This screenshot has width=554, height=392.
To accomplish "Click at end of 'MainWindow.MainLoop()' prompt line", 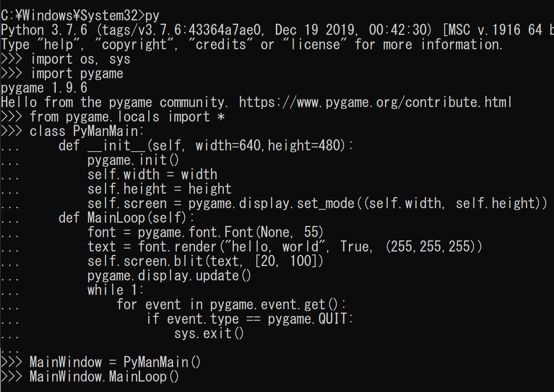I will [180, 377].
